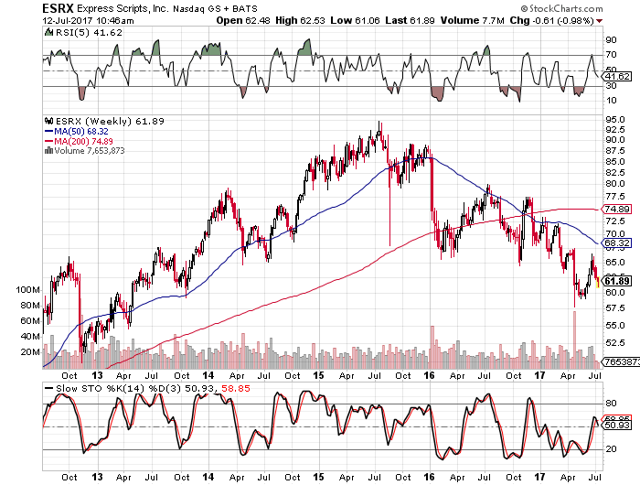The width and height of the screenshot is (640, 485).
Task: Select the red MA(200) line swatch
Action: (x=49, y=141)
